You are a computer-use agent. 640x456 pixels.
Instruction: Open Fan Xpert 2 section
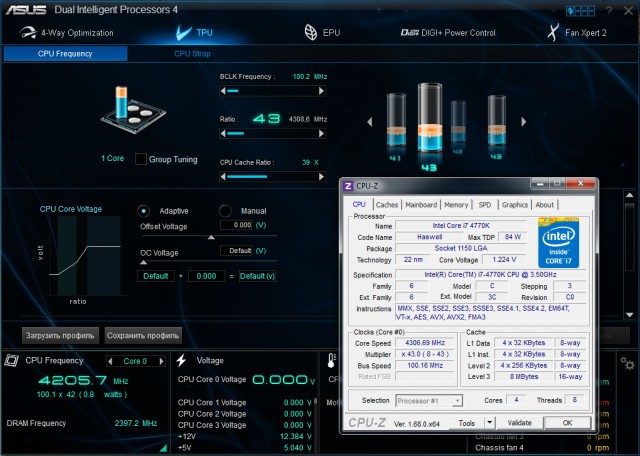tap(577, 33)
